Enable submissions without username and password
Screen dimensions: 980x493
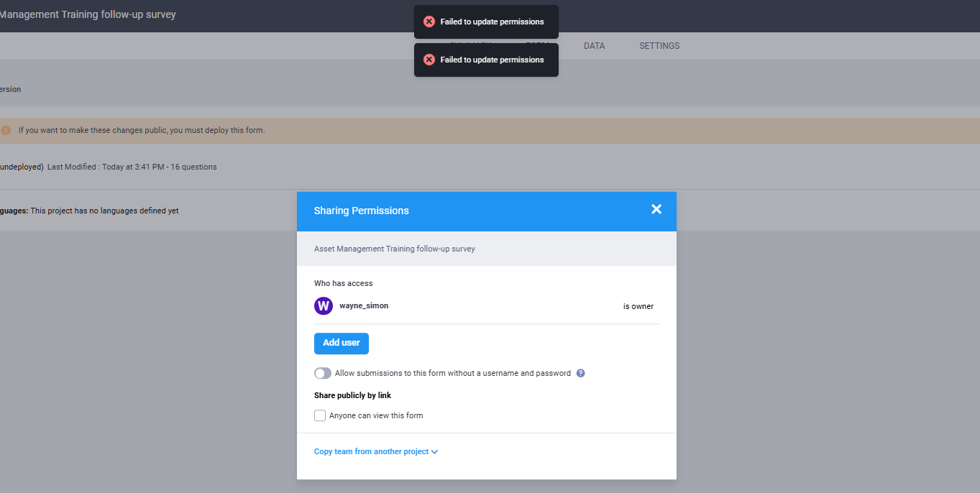point(323,374)
